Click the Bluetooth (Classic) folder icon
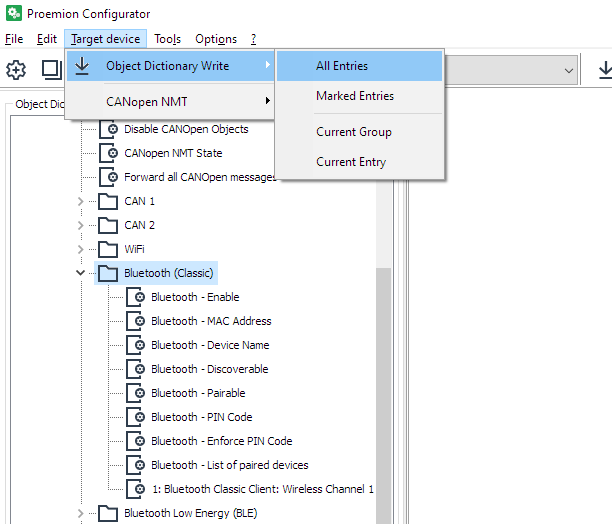Image resolution: width=612 pixels, height=524 pixels. (109, 273)
